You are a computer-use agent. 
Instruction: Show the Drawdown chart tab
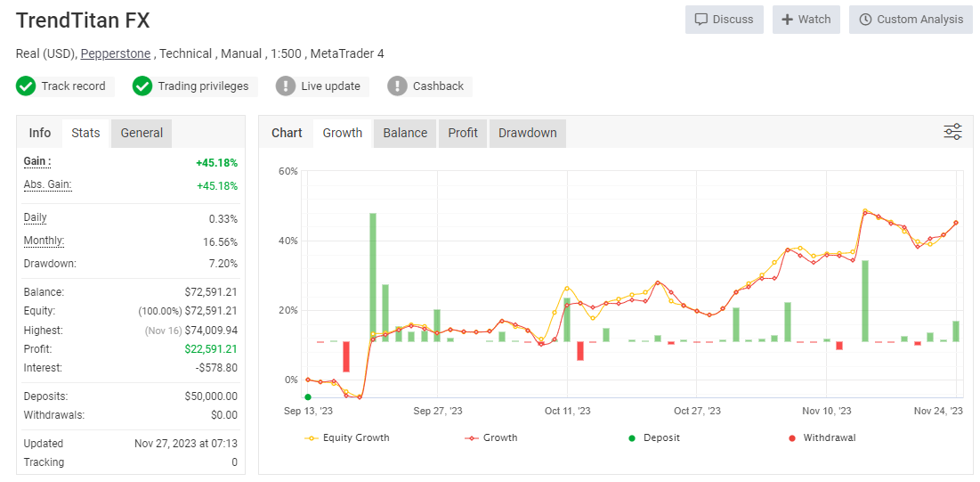528,133
